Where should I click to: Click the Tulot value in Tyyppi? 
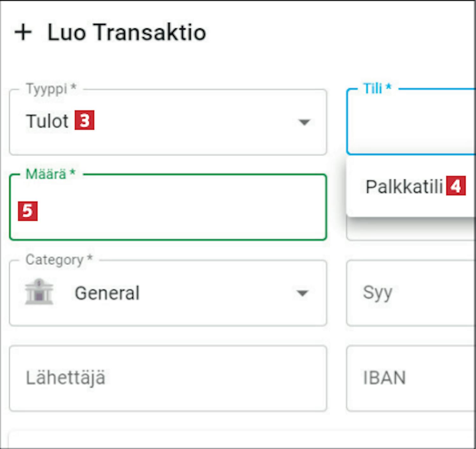[47, 121]
